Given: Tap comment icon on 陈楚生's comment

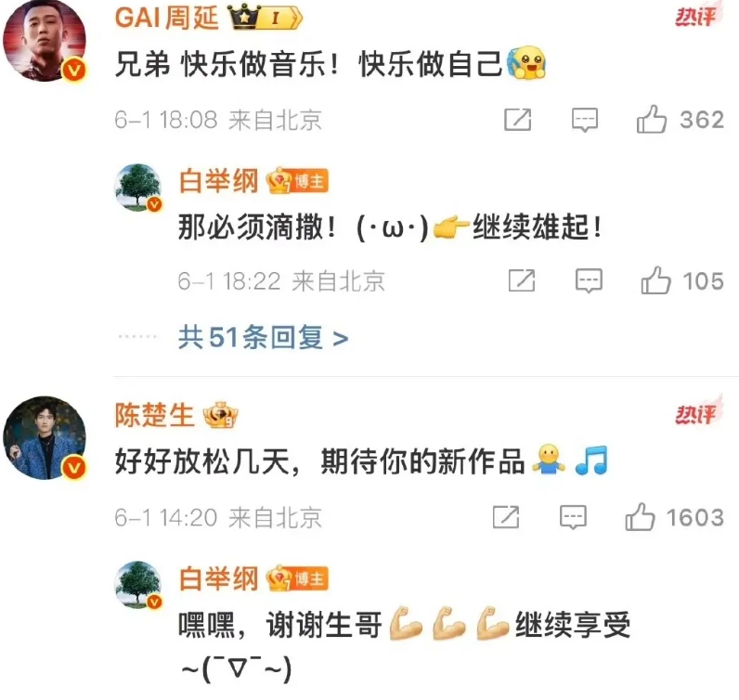Looking at the screenshot, I should pyautogui.click(x=573, y=518).
